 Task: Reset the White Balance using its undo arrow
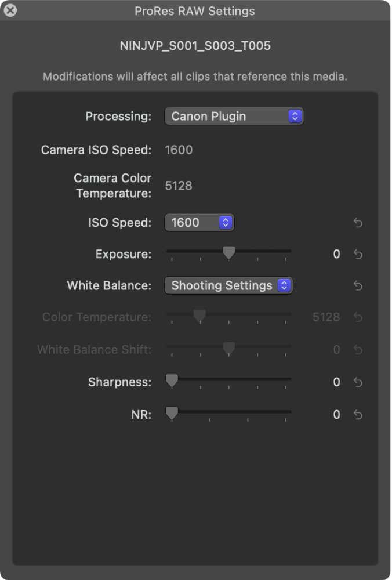point(358,286)
